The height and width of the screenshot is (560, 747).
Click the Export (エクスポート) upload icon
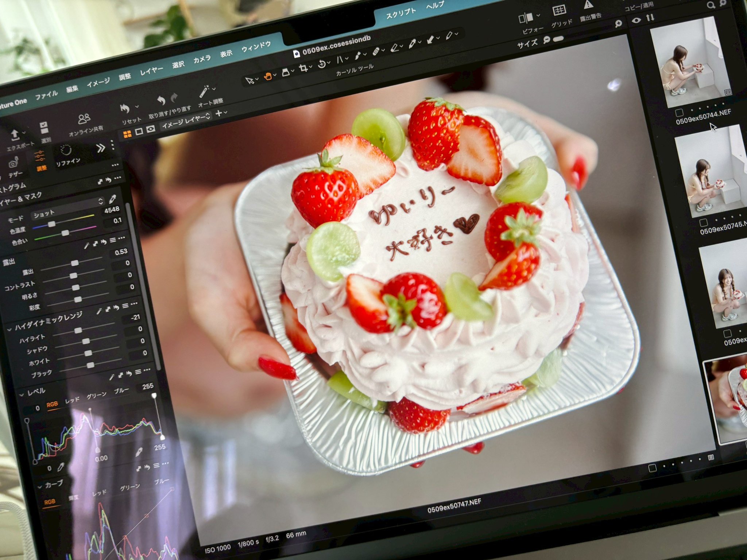coord(15,135)
